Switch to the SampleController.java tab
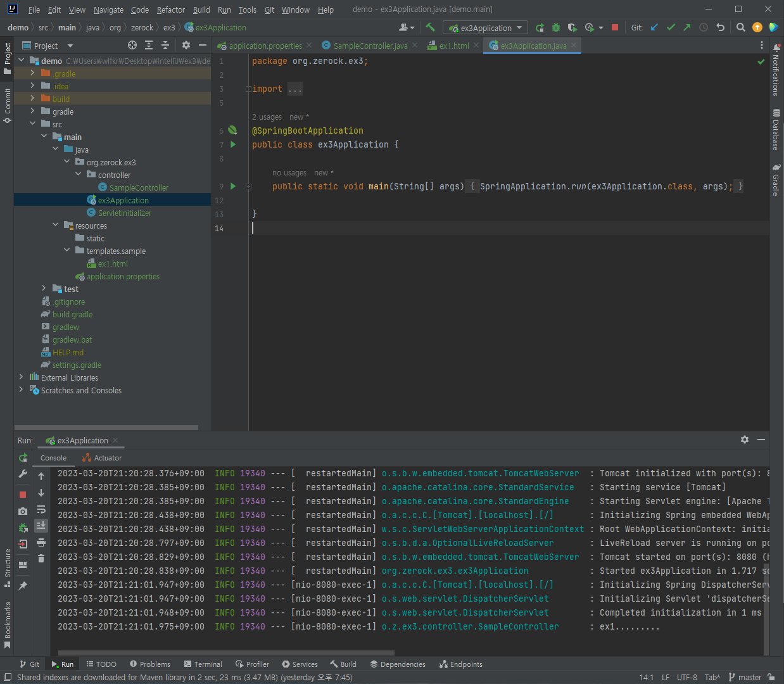784x684 pixels. click(370, 46)
